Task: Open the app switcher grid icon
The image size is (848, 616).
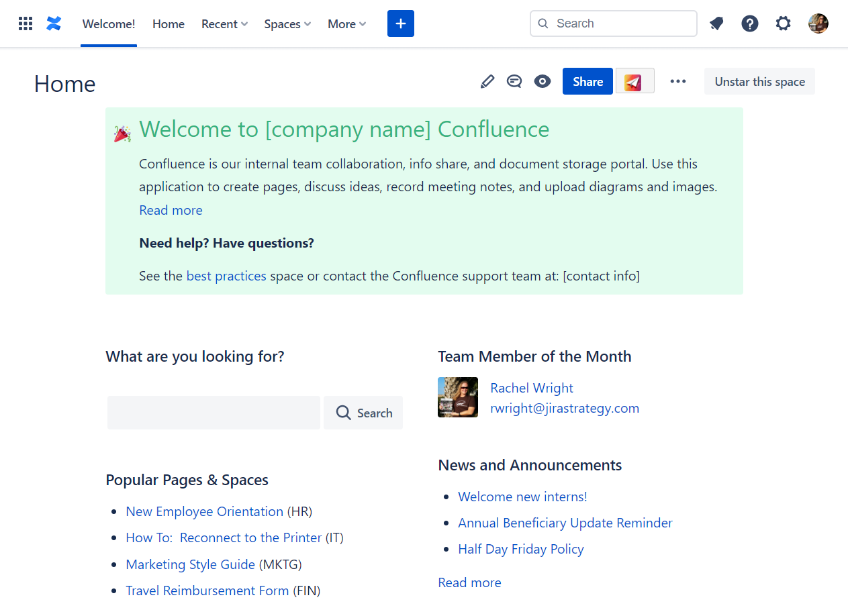Action: pyautogui.click(x=25, y=23)
